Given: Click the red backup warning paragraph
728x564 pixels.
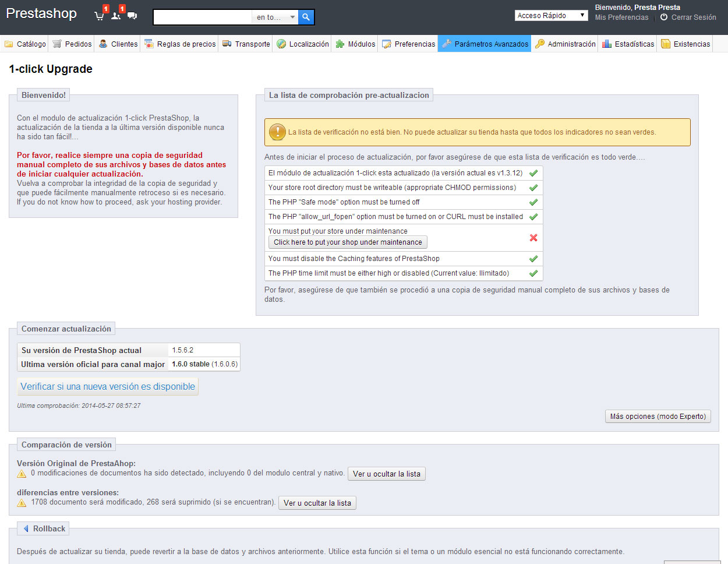Looking at the screenshot, I should point(121,164).
